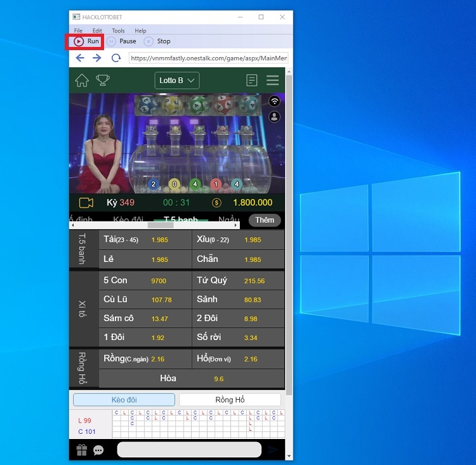This screenshot has width=476, height=465.
Task: Click the URL address field
Action: [208, 58]
